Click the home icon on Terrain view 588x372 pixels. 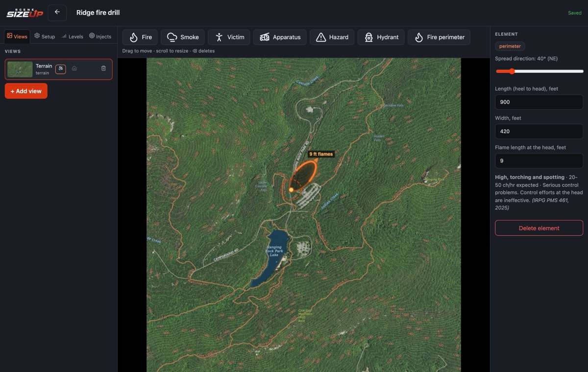point(74,69)
